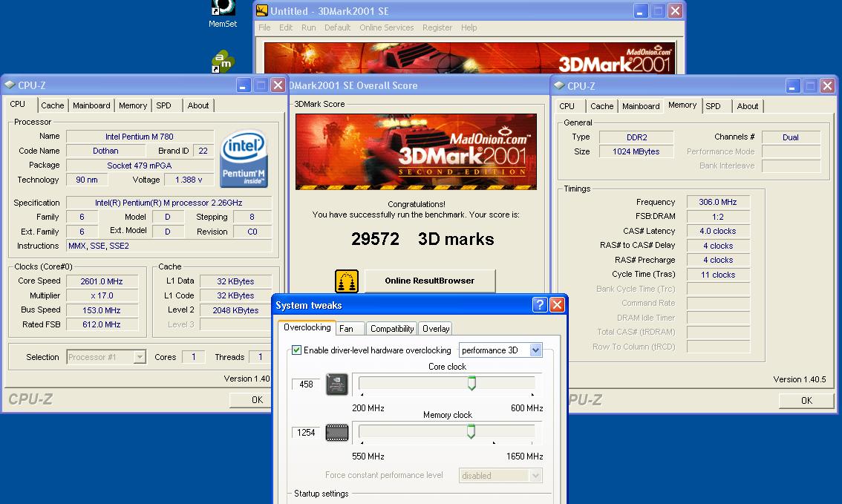Viewport: 842px width, 504px height.
Task: Click the Core Speed value 2601.0 MHz
Action: click(102, 281)
